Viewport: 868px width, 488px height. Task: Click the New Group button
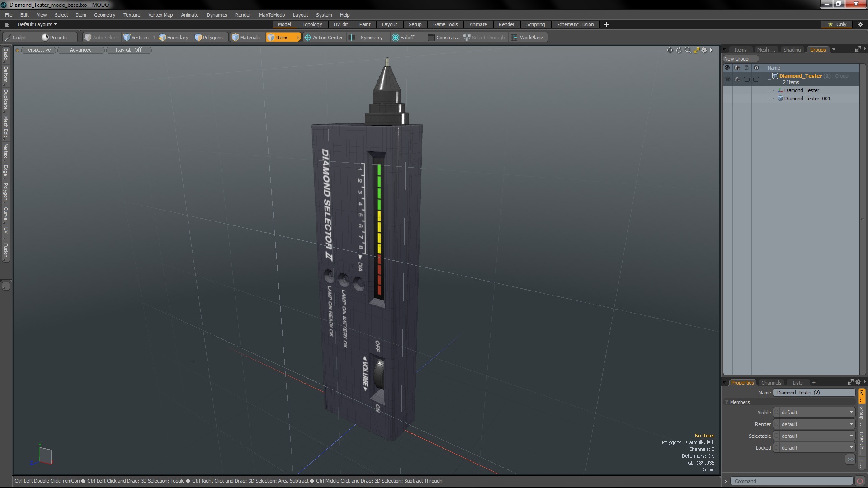pos(740,59)
